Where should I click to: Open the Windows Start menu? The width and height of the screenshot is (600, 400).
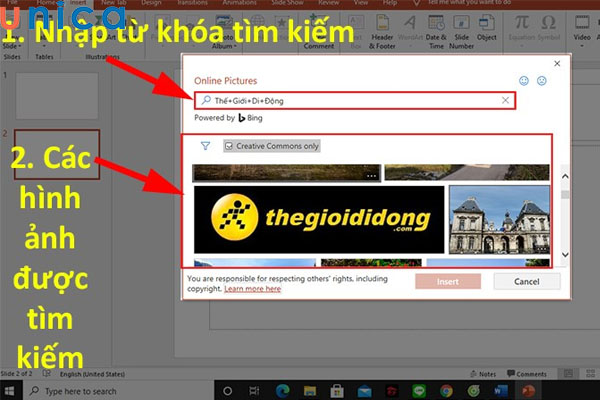pyautogui.click(x=9, y=391)
